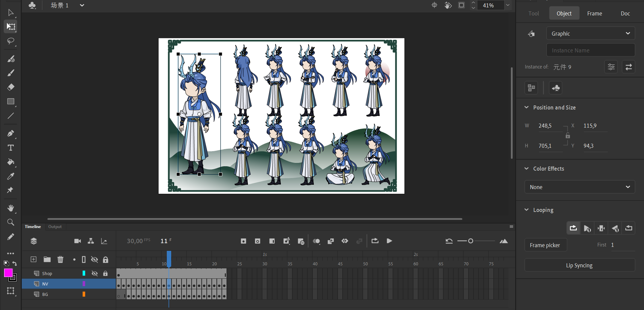Select the Text tool

click(x=11, y=148)
